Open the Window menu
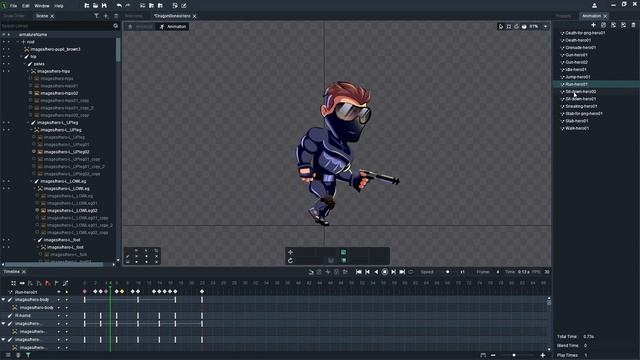The height and width of the screenshot is (360, 640). [x=42, y=6]
